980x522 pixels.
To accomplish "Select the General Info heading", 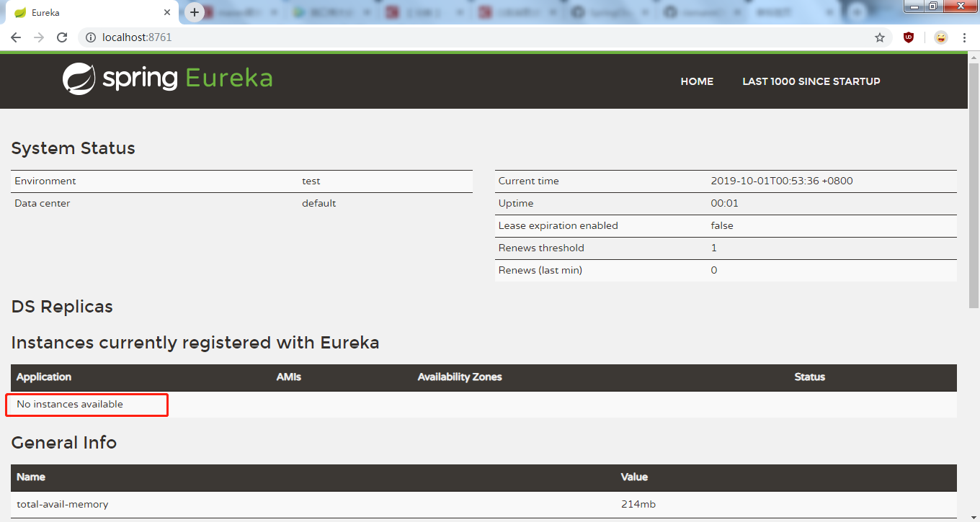I will [x=64, y=442].
